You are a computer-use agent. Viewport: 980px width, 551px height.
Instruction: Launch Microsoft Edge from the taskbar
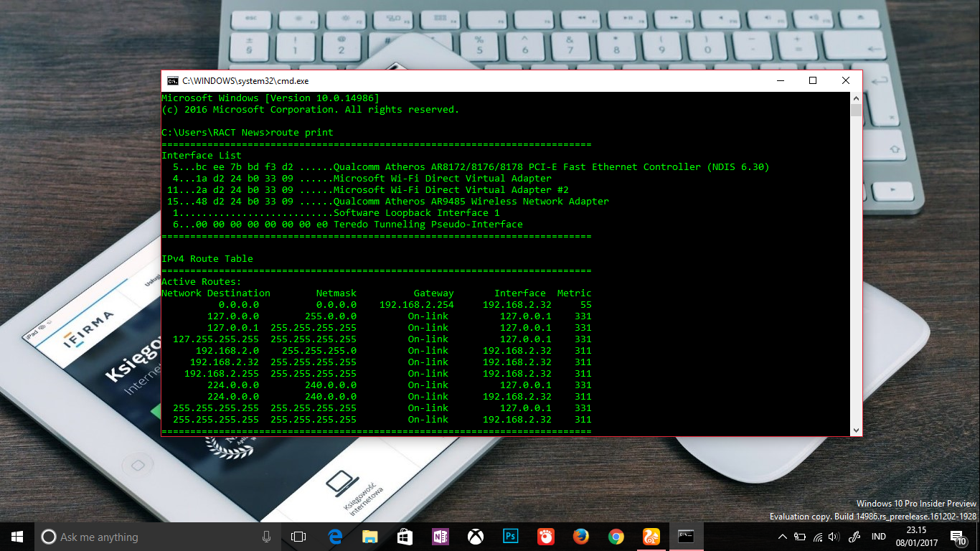[334, 537]
